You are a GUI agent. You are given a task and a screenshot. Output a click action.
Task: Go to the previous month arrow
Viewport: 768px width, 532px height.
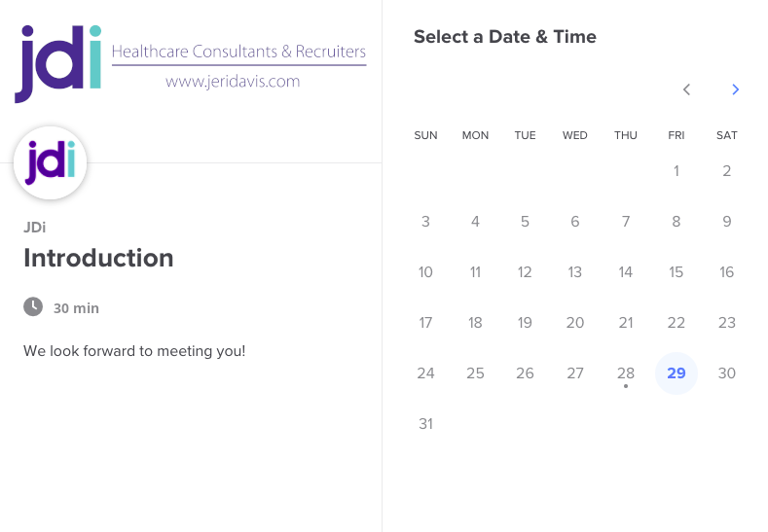click(x=686, y=89)
